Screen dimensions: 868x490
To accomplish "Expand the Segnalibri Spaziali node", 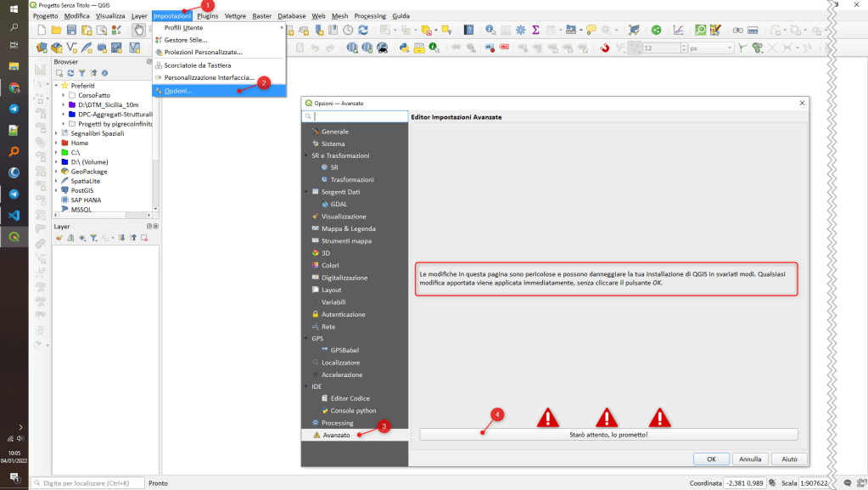I will coord(56,133).
